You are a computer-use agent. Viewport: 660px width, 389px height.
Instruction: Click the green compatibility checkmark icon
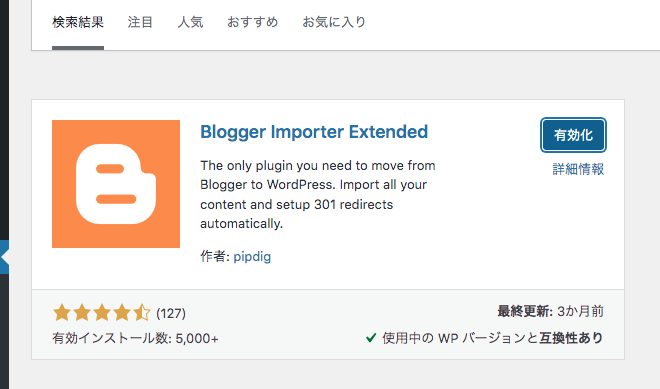371,338
